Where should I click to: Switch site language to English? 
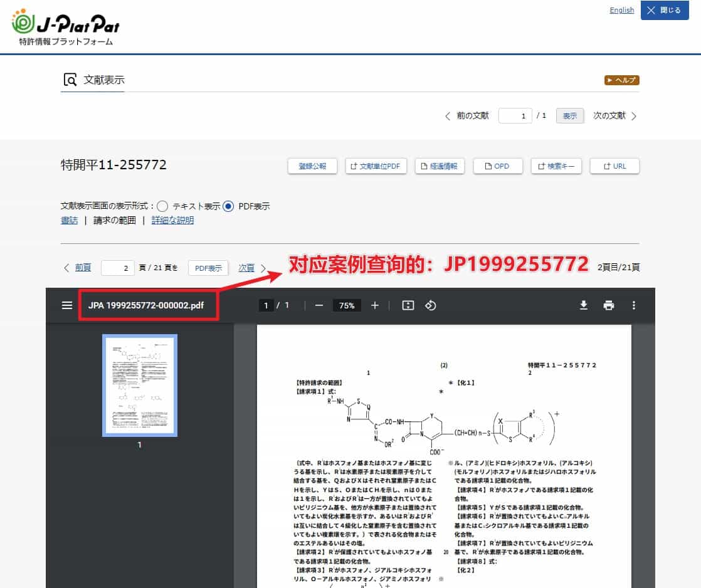[621, 10]
